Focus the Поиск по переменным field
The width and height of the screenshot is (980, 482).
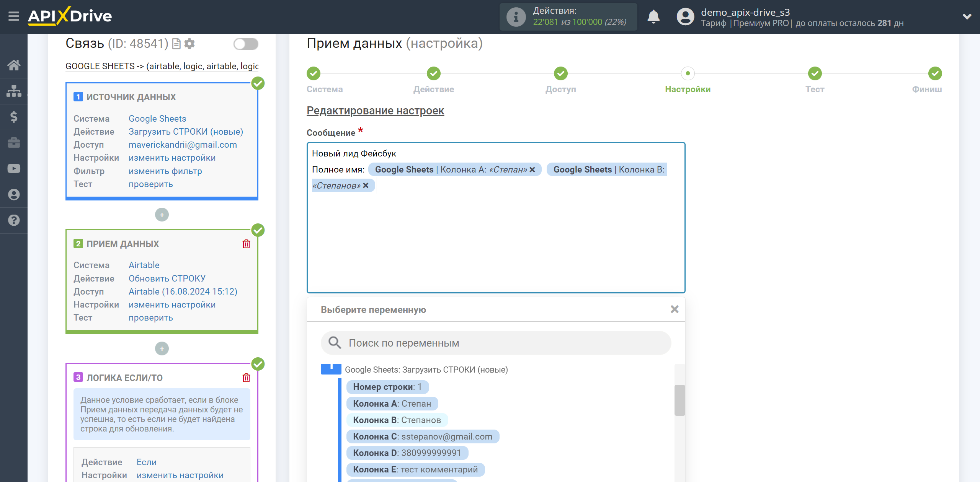pos(496,343)
